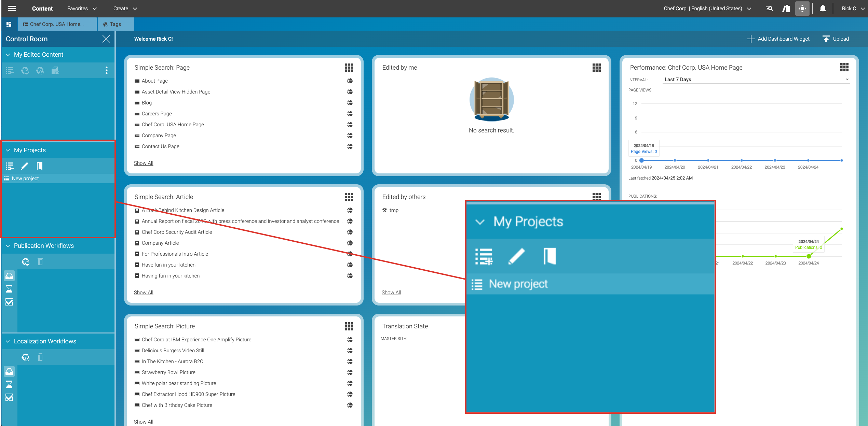
Task: Select inbox filter in Publication Workflows
Action: pos(9,276)
